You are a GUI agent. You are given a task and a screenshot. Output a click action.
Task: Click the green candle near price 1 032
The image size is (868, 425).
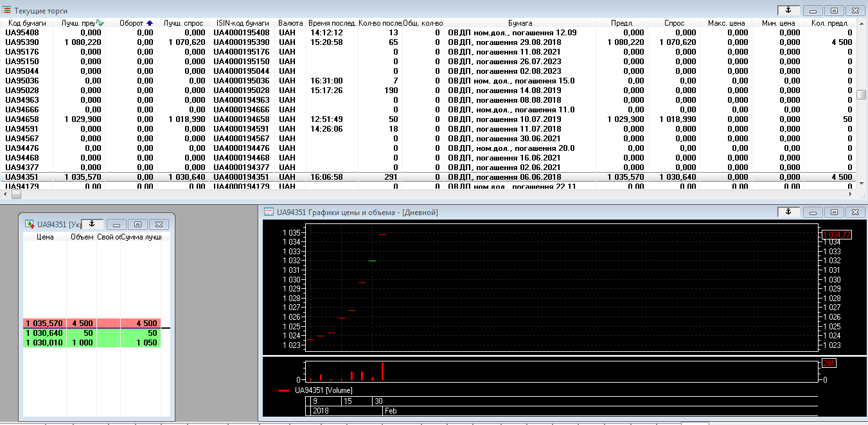372,261
